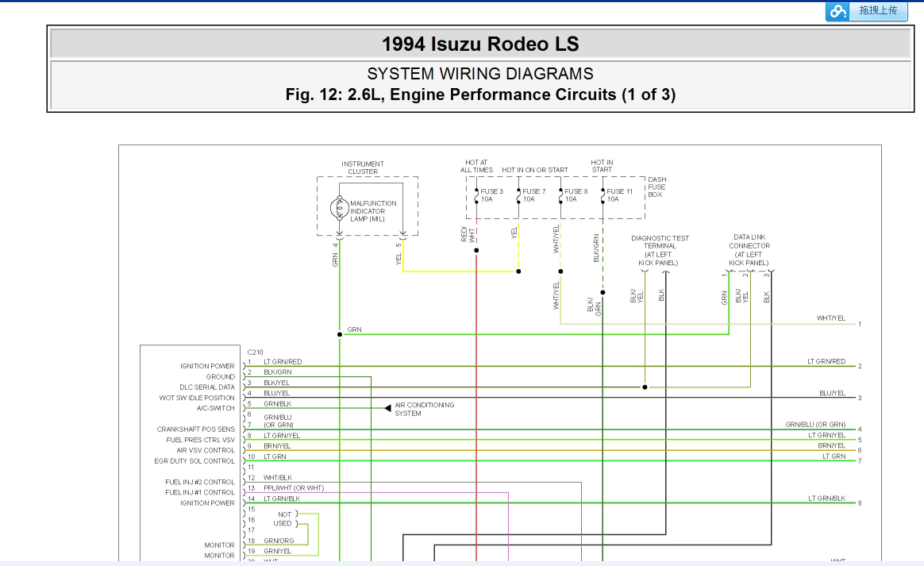Select the 'HOT AT ALL TIMES' label
Image resolution: width=924 pixels, height=566 pixels.
click(x=476, y=166)
